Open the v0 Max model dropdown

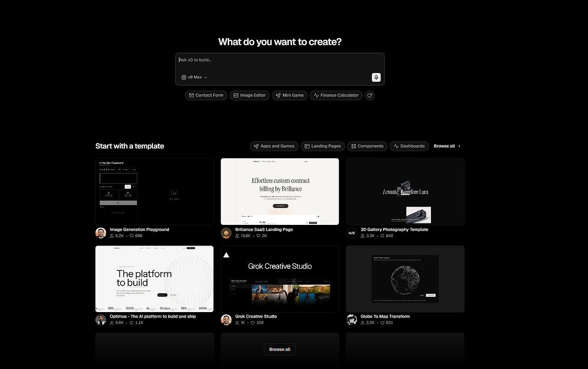click(x=194, y=78)
